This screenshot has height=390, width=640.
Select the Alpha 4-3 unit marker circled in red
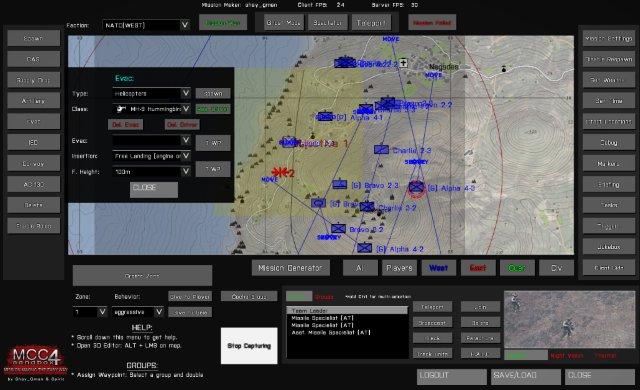click(416, 188)
